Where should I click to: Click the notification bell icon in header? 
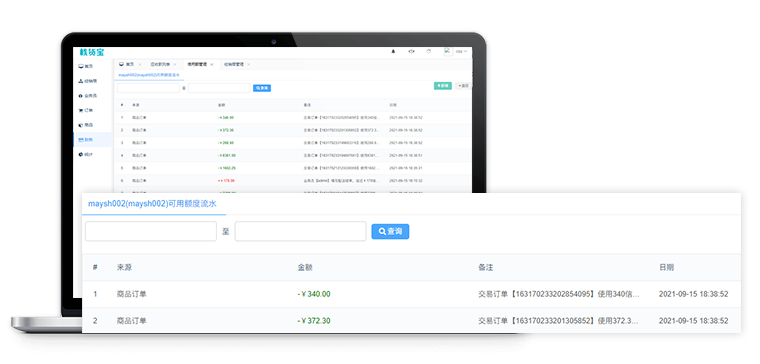pyautogui.click(x=393, y=51)
